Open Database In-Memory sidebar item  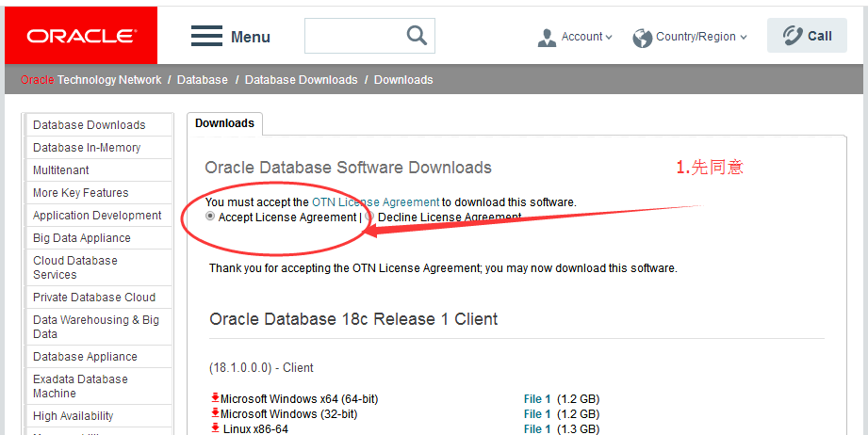tap(87, 148)
